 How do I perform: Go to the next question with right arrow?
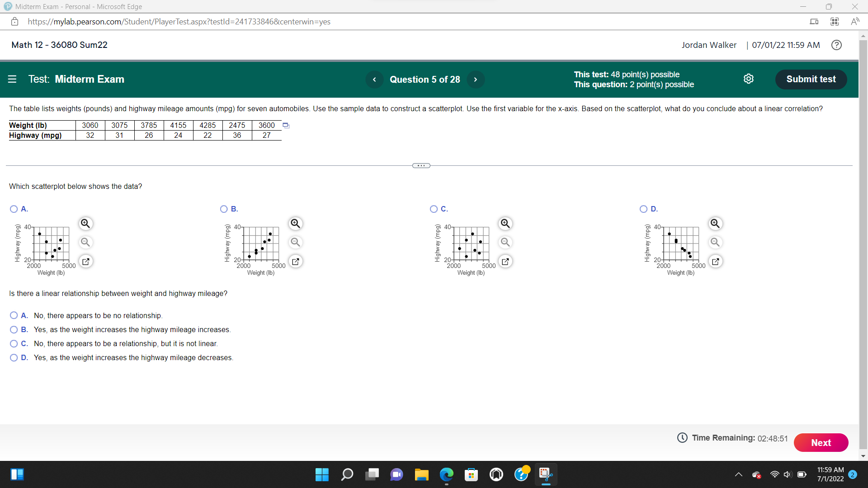tap(476, 79)
